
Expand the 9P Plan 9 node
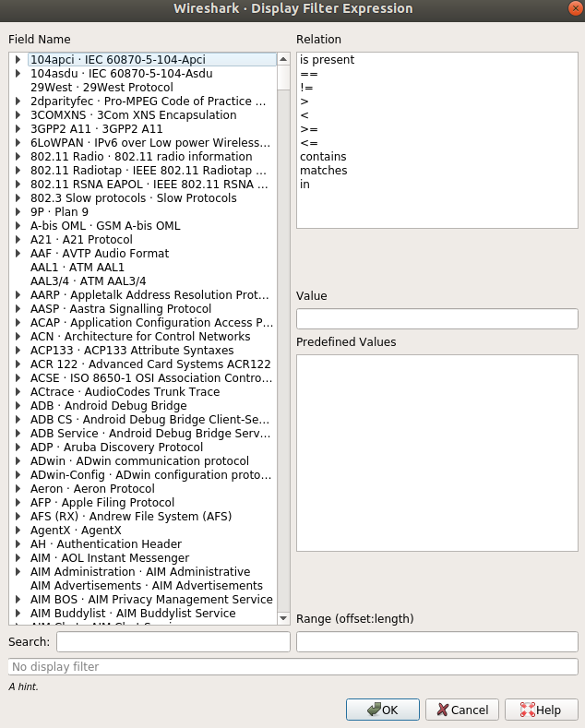click(18, 211)
